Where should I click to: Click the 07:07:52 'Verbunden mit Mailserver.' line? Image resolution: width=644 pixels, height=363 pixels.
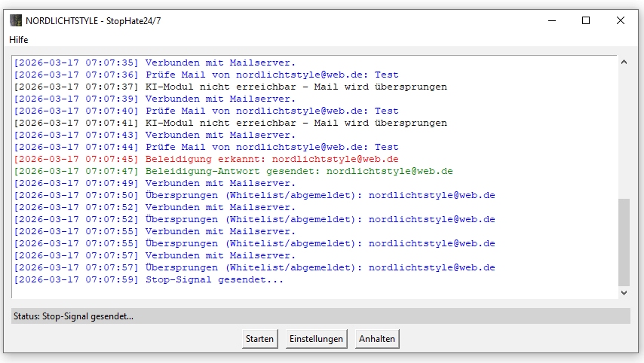point(155,207)
